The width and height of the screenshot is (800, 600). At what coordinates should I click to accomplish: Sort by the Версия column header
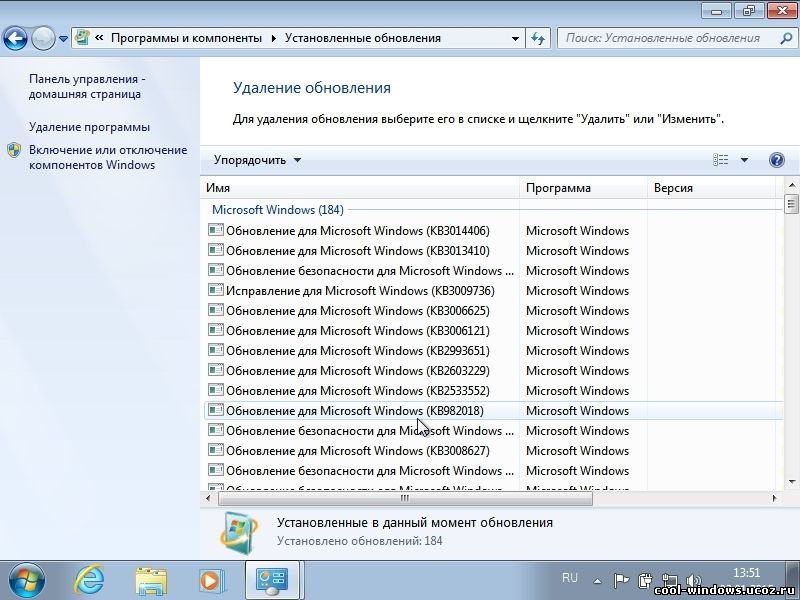(x=711, y=188)
